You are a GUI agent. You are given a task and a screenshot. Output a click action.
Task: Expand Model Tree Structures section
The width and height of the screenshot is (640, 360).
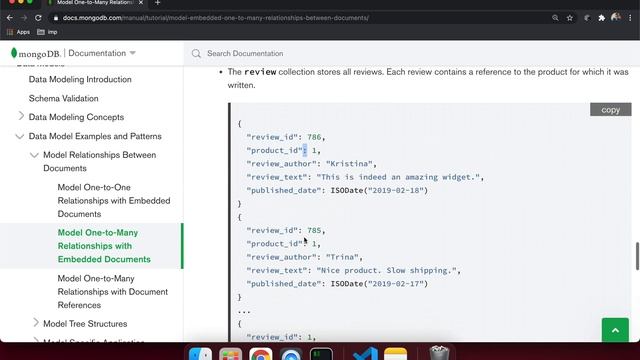coord(36,323)
